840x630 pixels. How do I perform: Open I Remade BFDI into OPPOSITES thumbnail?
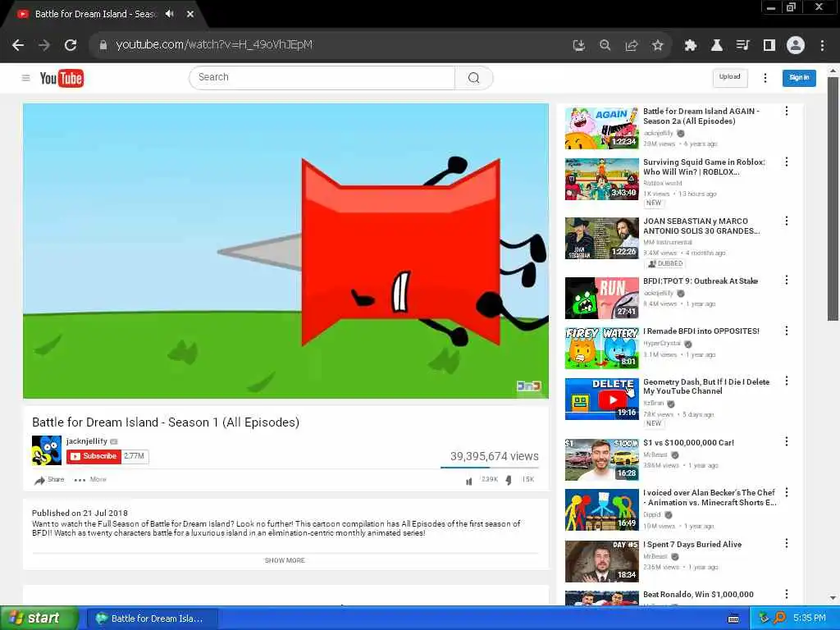(x=601, y=348)
